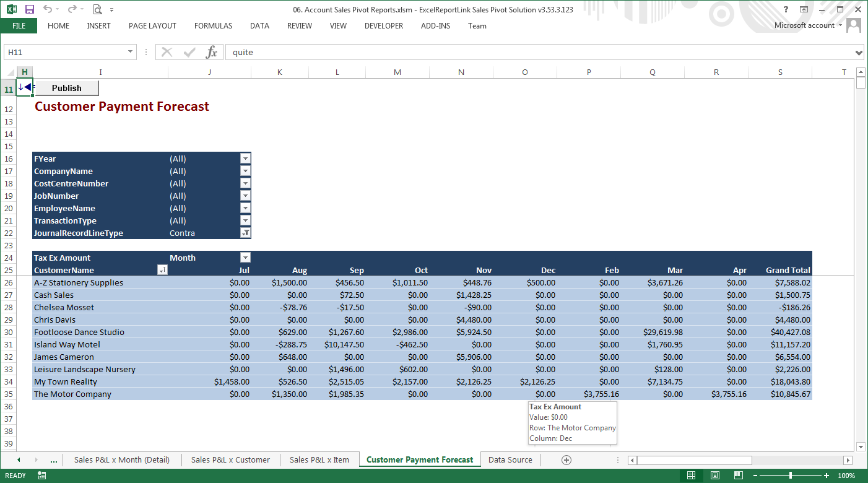Select the Chelsea Mosset Grand Total -$186.26
Screen dimensions: 868x483
[780, 307]
